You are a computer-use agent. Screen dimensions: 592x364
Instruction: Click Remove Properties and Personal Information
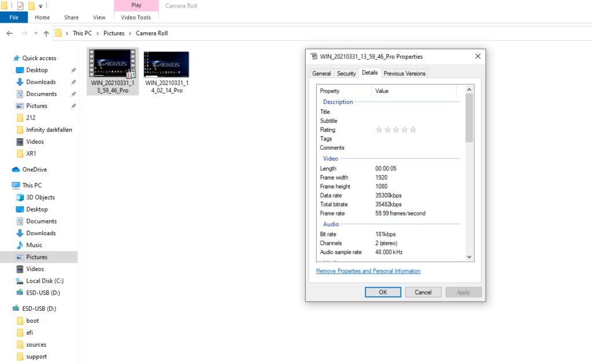click(368, 271)
